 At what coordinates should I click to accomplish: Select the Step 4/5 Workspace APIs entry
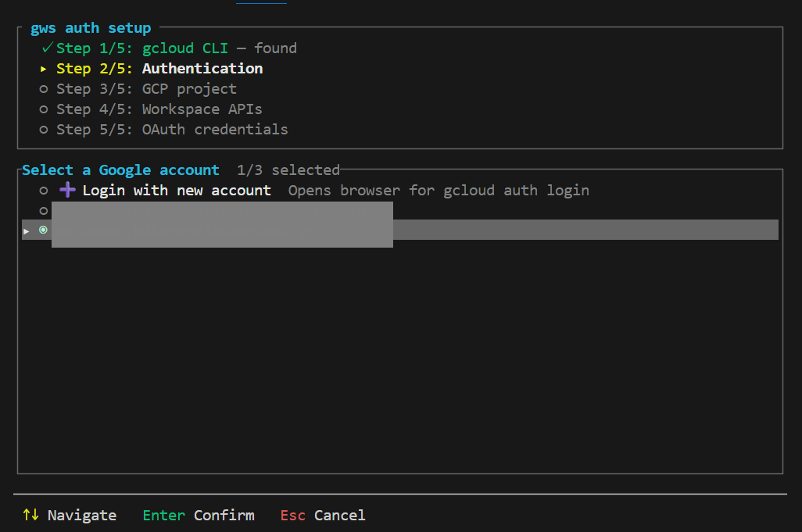pos(159,109)
